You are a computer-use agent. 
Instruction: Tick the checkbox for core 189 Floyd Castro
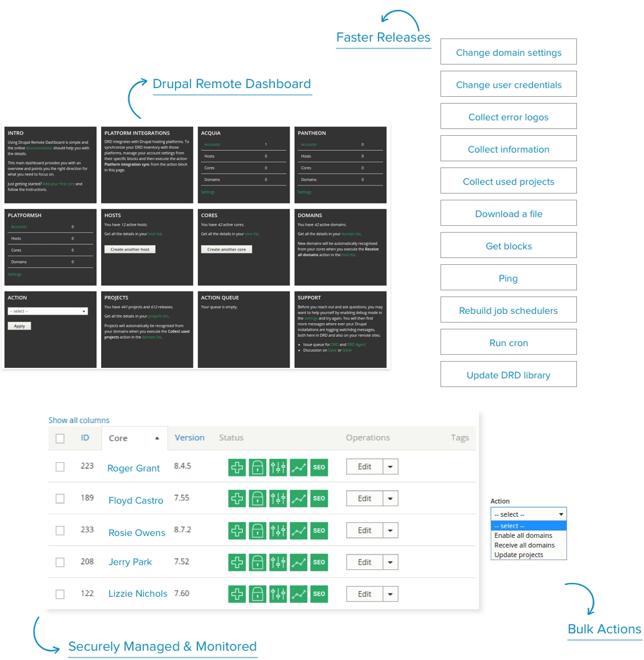pos(60,499)
